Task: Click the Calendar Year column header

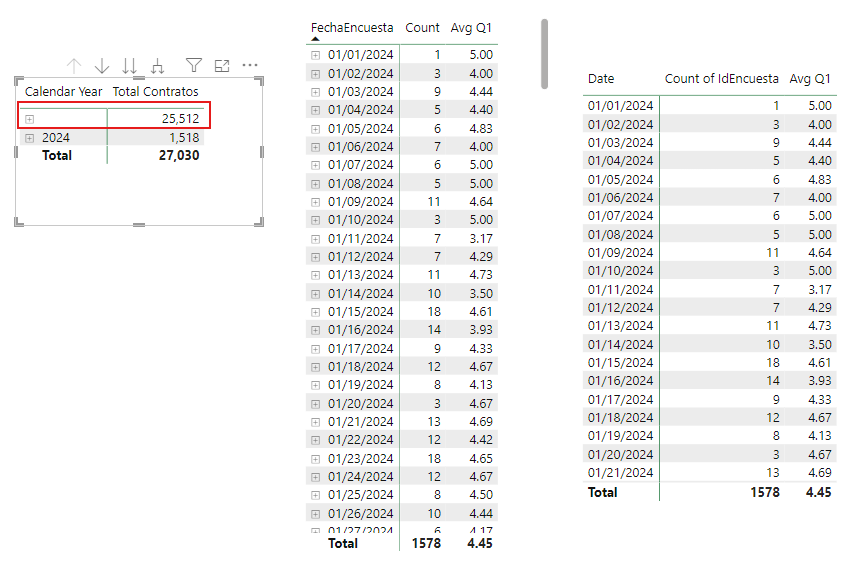Action: (63, 92)
